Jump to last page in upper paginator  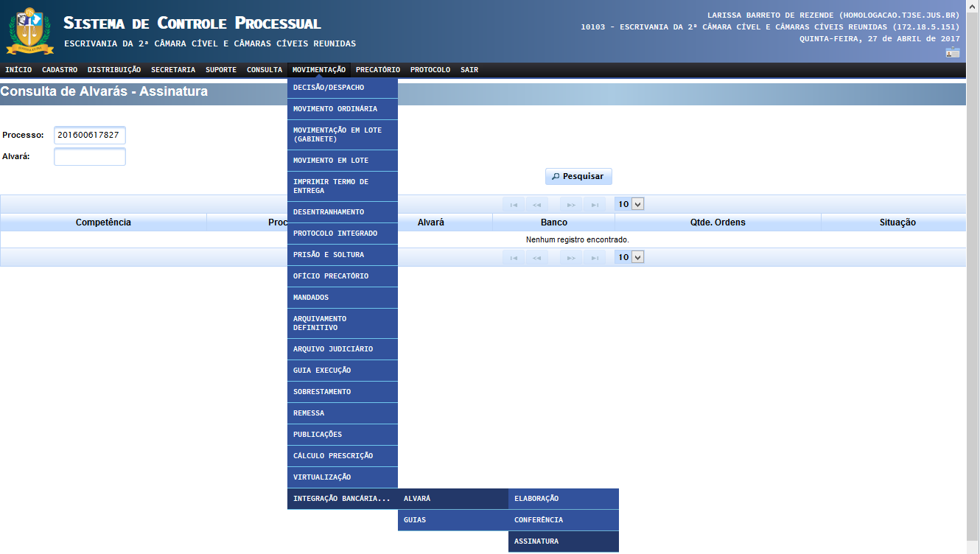pos(594,204)
